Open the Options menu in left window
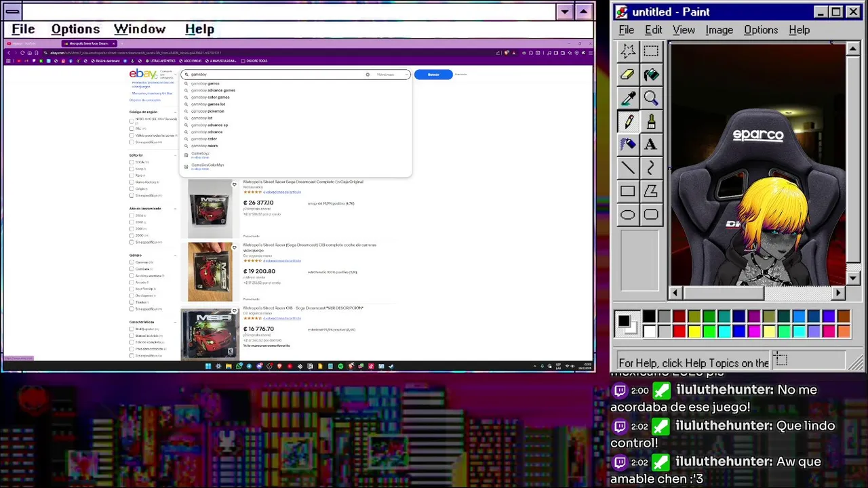 75,29
